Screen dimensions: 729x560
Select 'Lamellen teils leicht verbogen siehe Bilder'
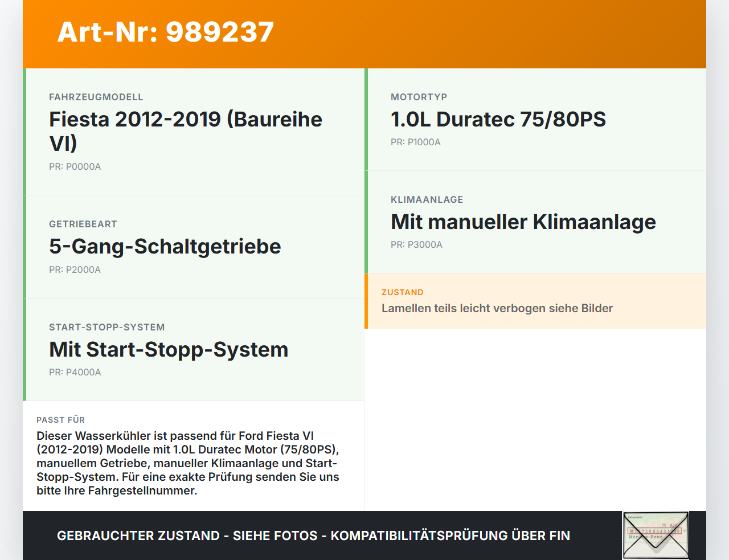click(497, 308)
